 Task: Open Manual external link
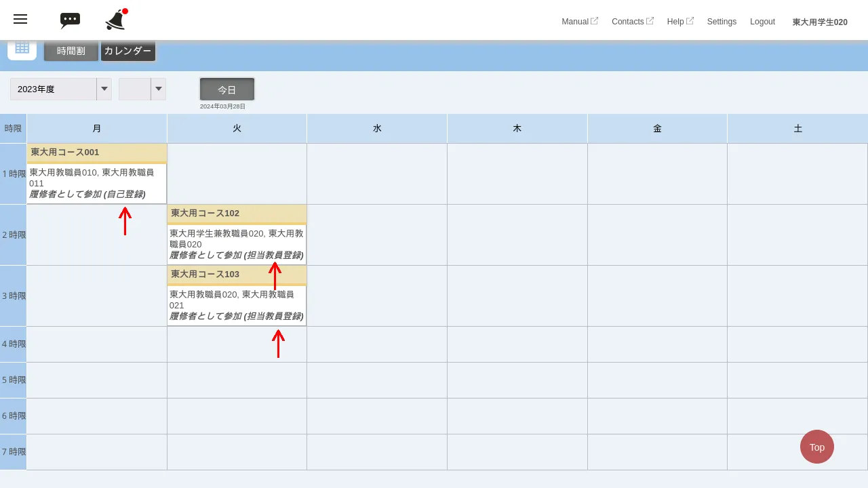coord(579,22)
